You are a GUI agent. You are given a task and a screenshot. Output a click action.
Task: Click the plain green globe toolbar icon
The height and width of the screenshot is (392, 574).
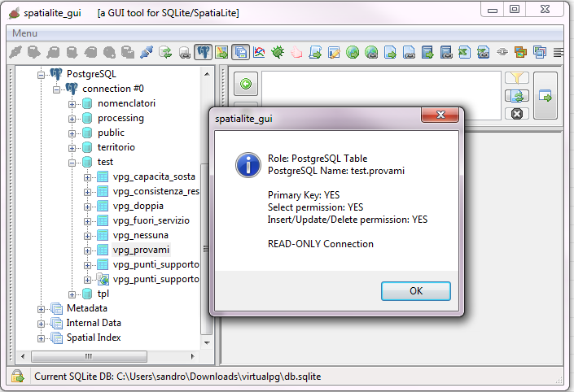pos(353,52)
